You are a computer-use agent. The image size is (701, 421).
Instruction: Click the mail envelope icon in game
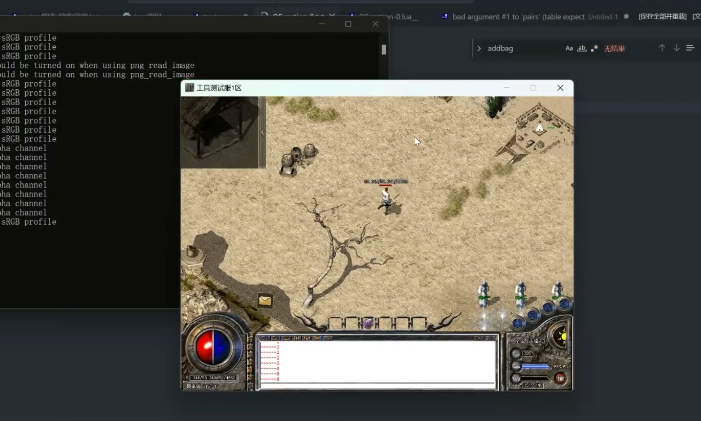pos(265,300)
